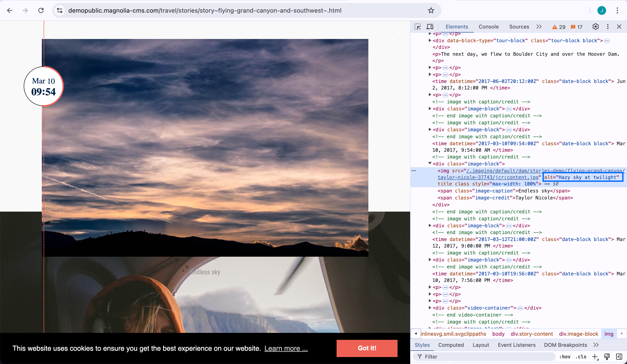Click the warning count badge 29

(559, 27)
